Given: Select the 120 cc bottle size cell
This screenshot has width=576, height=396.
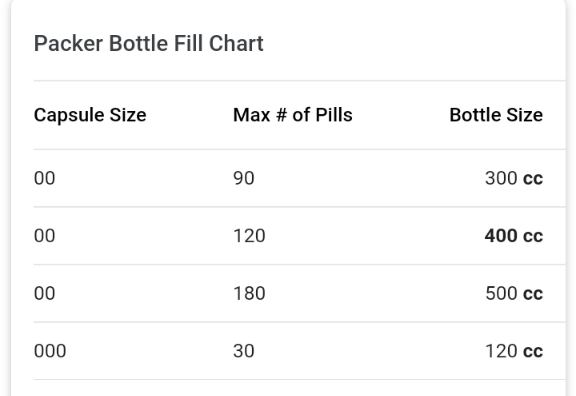Looking at the screenshot, I should point(514,351).
